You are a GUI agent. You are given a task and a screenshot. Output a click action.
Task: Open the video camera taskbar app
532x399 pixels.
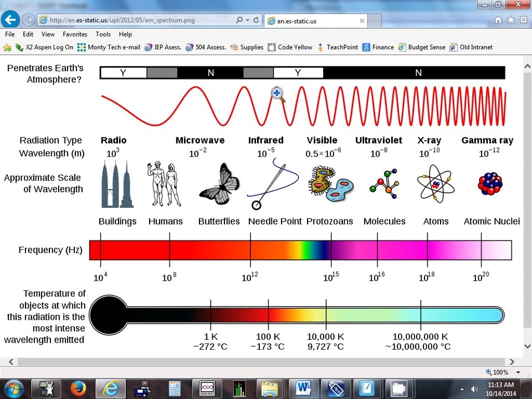click(400, 388)
